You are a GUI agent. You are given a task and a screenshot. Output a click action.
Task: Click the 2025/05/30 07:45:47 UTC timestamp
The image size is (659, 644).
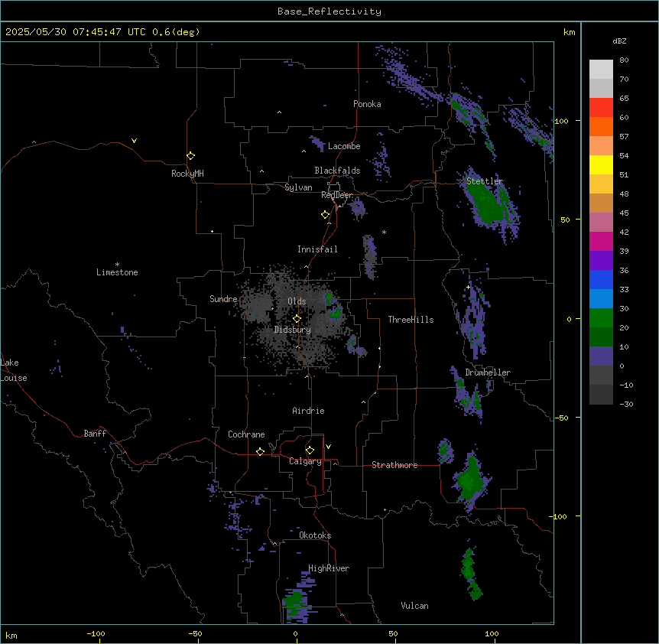pyautogui.click(x=76, y=32)
